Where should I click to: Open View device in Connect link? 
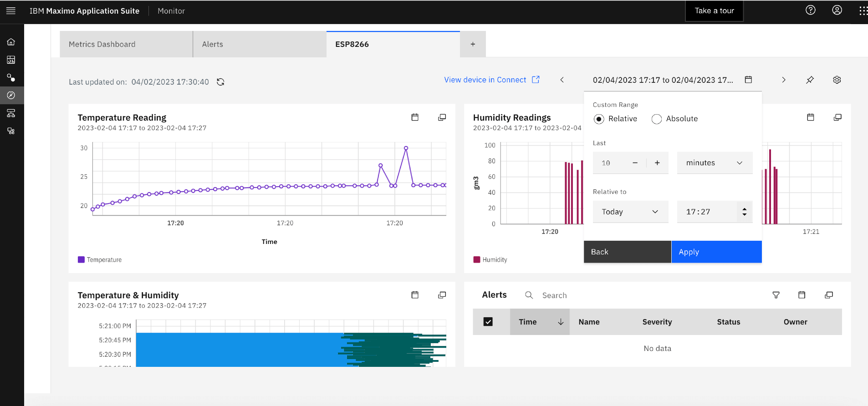pos(492,80)
